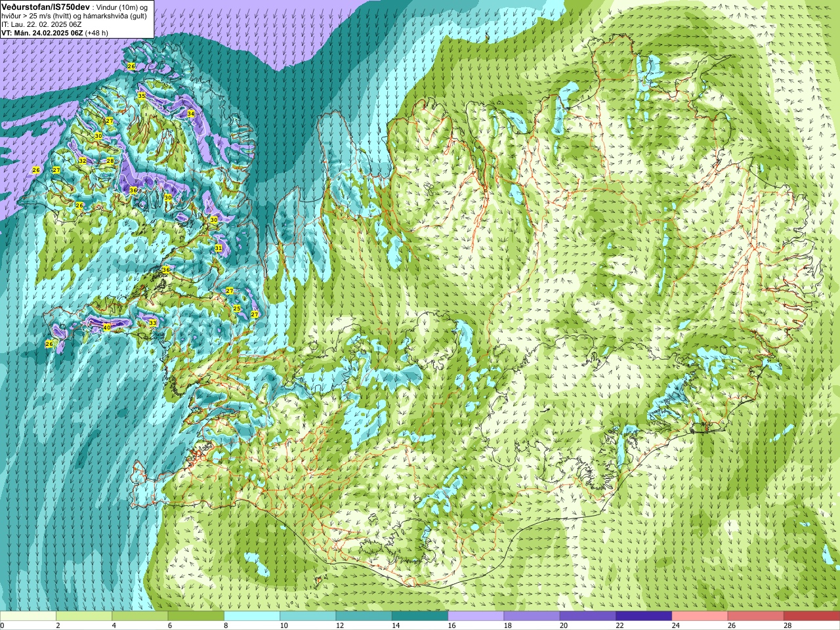Screen dimensions: 840x630
Task: Click the Veðurstofan/IS750dev title text
Action: tap(45, 6)
